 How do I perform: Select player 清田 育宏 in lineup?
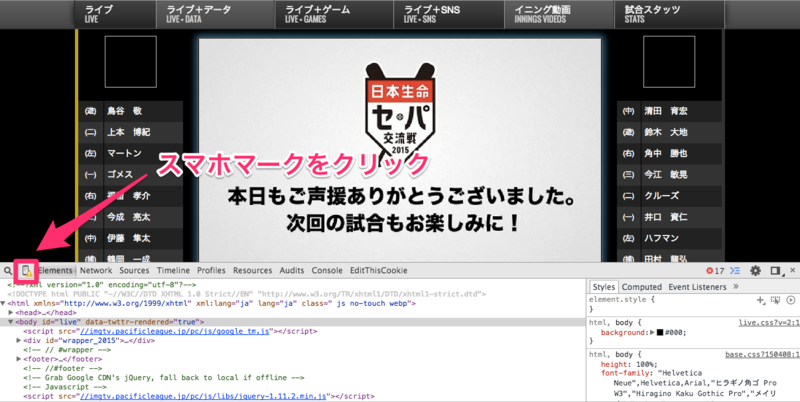tap(669, 111)
